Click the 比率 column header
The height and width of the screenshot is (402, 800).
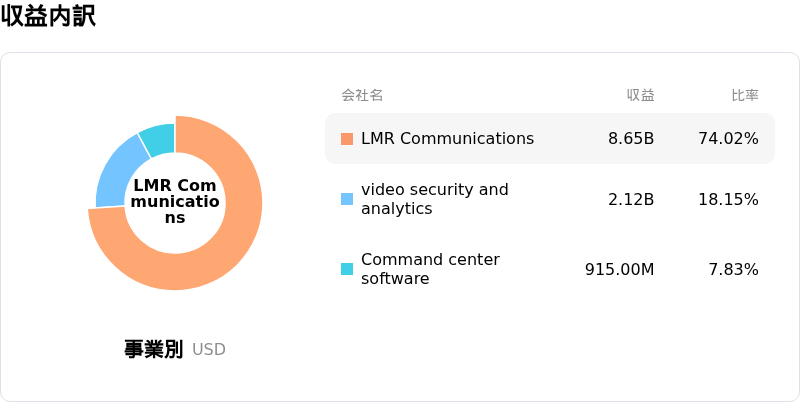click(745, 95)
